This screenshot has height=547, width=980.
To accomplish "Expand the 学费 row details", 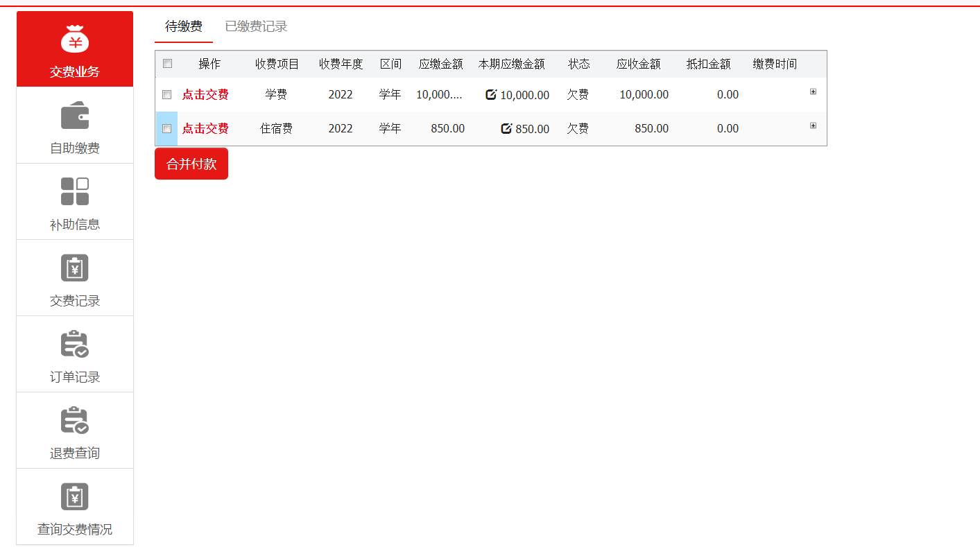I will (813, 92).
